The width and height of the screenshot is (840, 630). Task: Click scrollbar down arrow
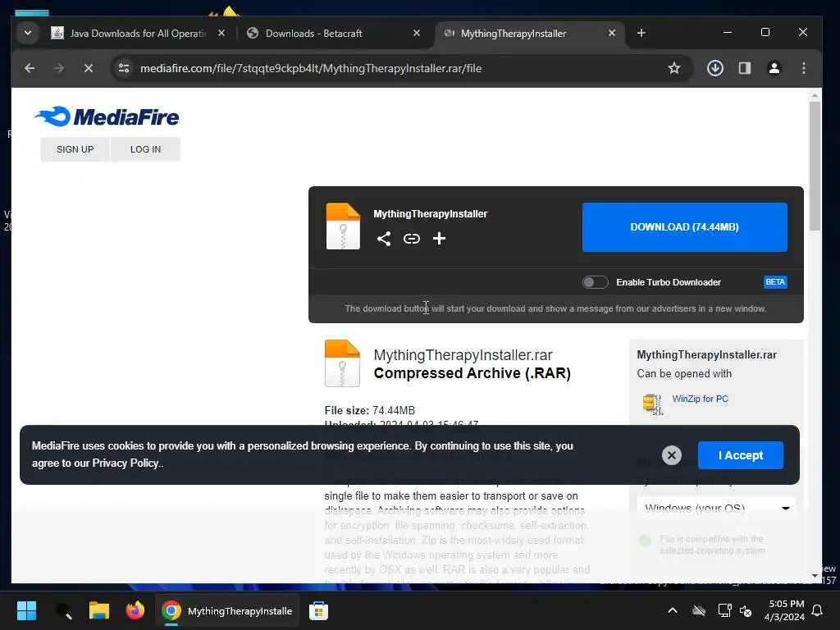tap(815, 576)
